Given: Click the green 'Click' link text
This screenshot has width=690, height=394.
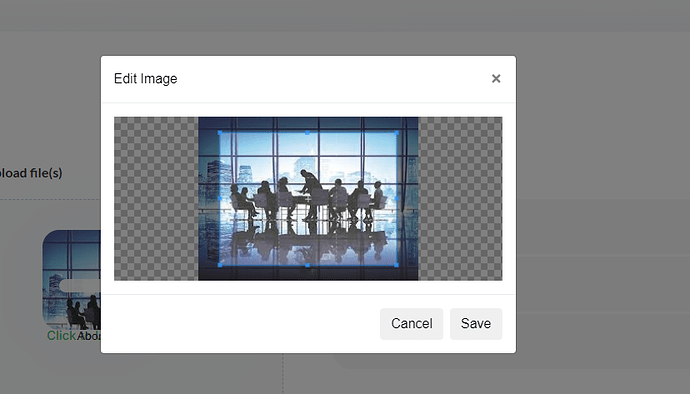Looking at the screenshot, I should (62, 335).
